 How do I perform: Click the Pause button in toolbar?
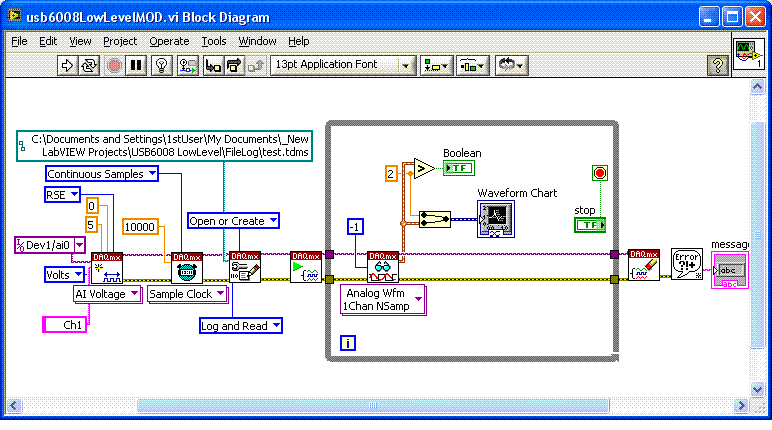pos(136,65)
